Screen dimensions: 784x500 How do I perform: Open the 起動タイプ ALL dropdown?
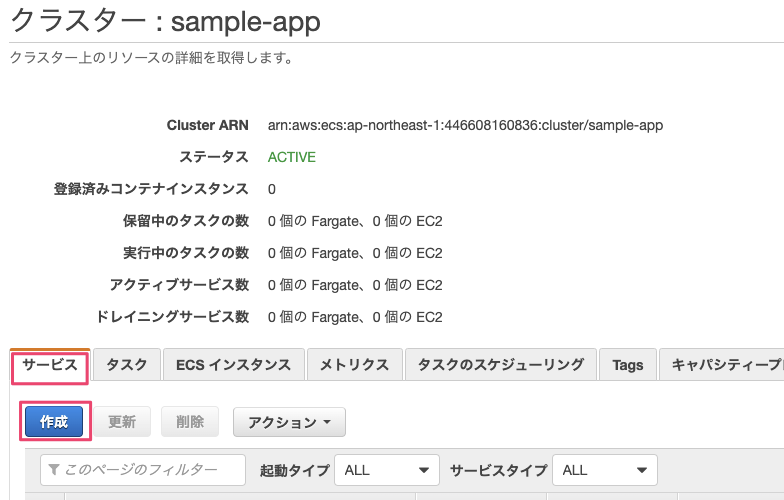[388, 469]
